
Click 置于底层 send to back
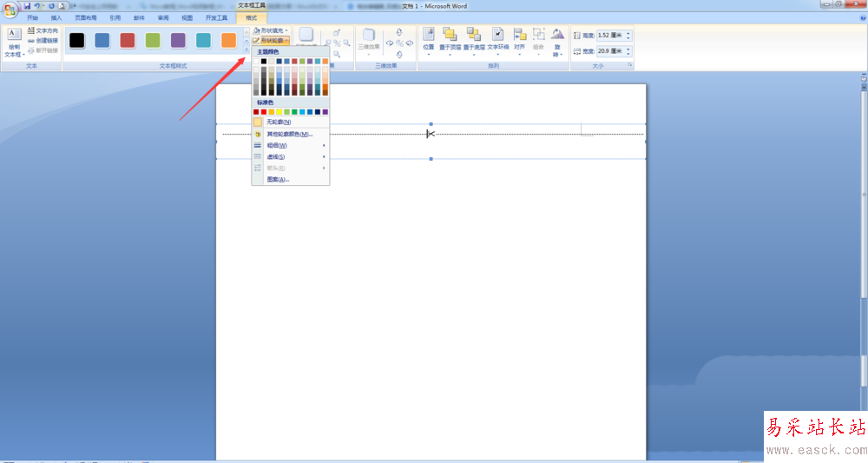pos(473,42)
